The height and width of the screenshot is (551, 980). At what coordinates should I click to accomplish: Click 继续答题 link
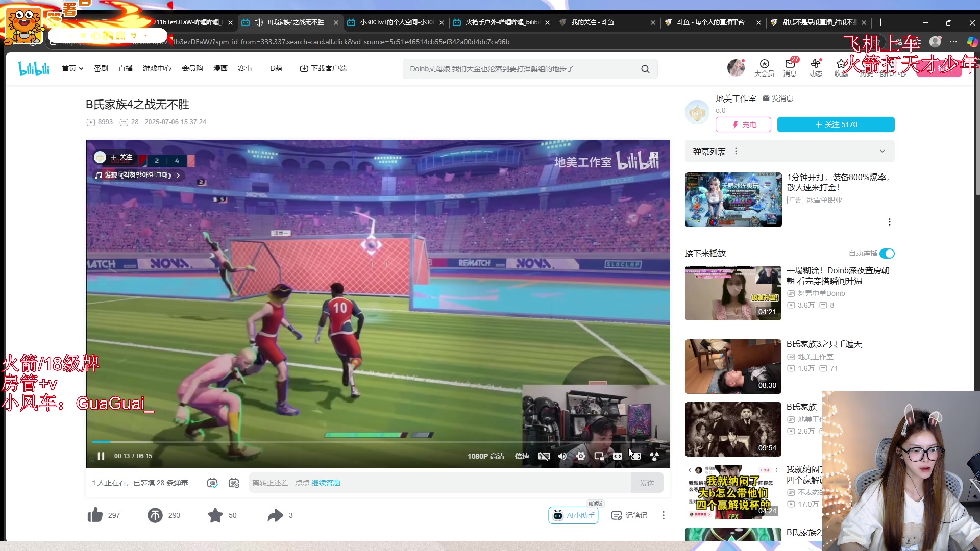(x=326, y=483)
